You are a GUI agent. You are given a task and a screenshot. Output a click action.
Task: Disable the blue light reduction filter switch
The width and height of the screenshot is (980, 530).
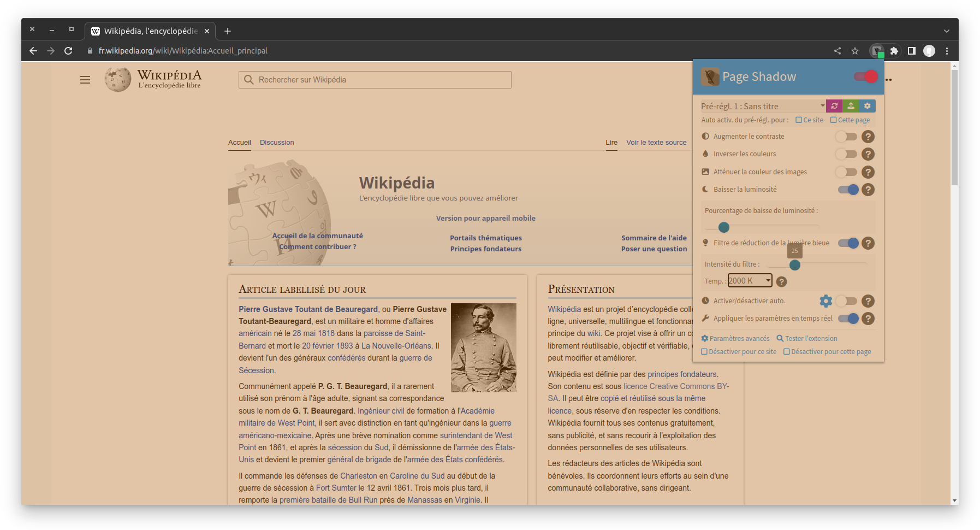coord(848,243)
